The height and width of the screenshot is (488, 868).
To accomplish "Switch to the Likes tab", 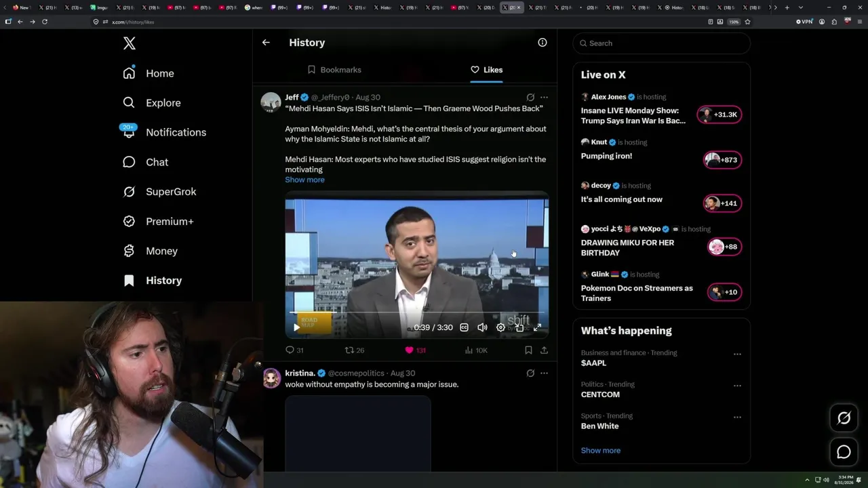I will 486,70.
